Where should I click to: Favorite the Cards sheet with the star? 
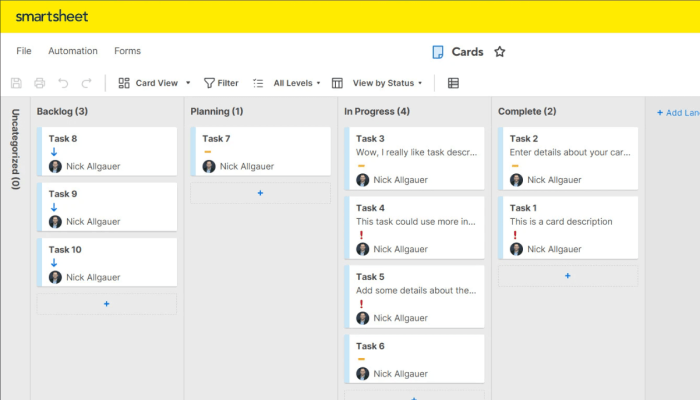click(500, 52)
